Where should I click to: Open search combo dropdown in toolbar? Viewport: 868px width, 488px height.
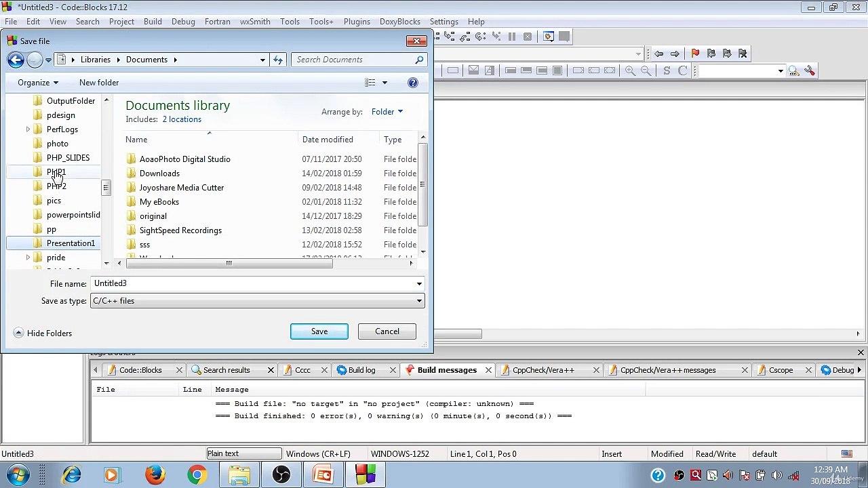(781, 70)
